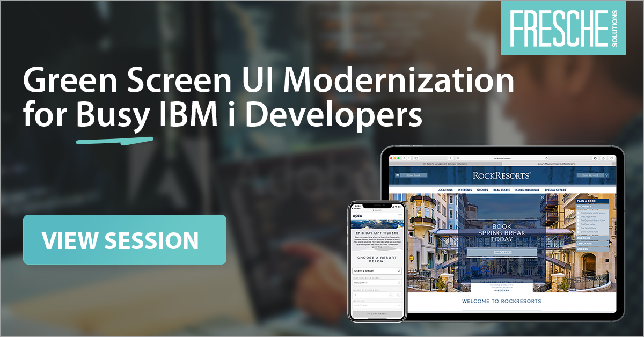Open the SELECT A RESORT dropdown
Screen dimensions: 644x337
click(377, 270)
